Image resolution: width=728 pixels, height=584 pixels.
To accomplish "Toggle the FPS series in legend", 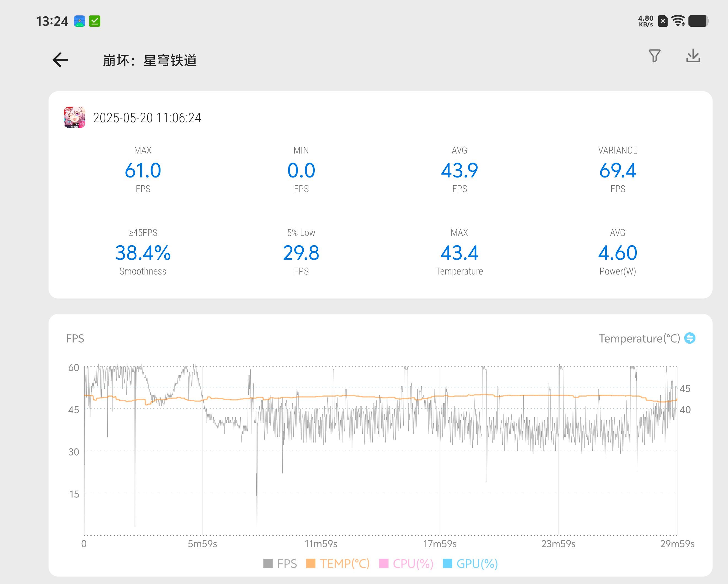I will [287, 563].
